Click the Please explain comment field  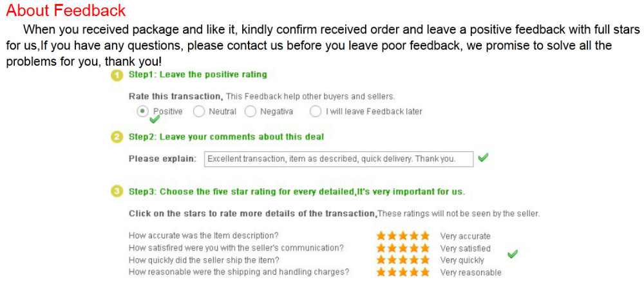click(x=339, y=159)
